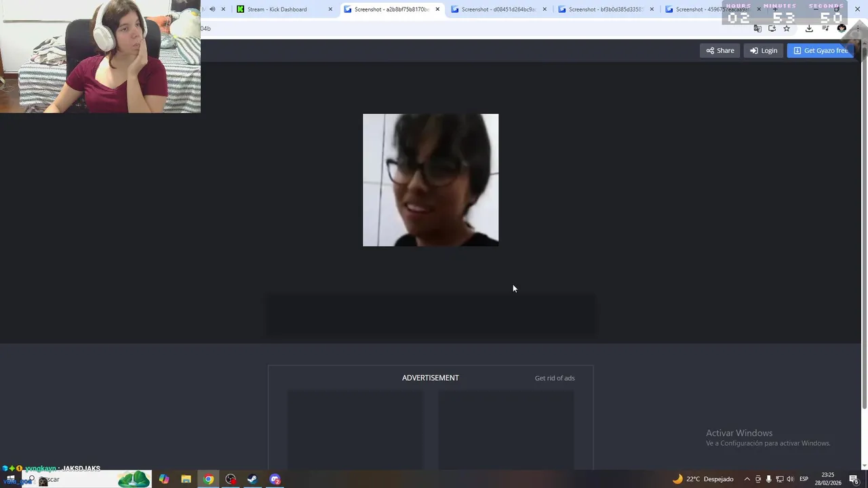The height and width of the screenshot is (488, 868).
Task: Open the network tray icon
Action: click(x=779, y=479)
